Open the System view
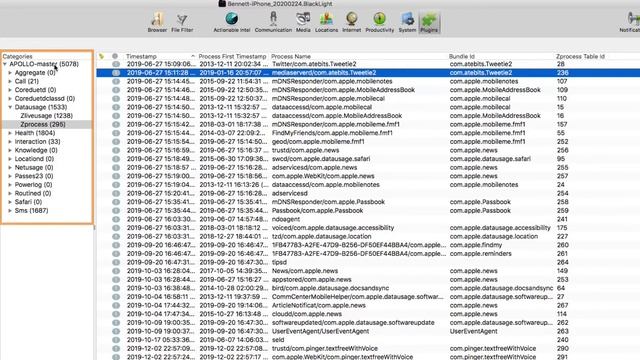 (x=407, y=22)
